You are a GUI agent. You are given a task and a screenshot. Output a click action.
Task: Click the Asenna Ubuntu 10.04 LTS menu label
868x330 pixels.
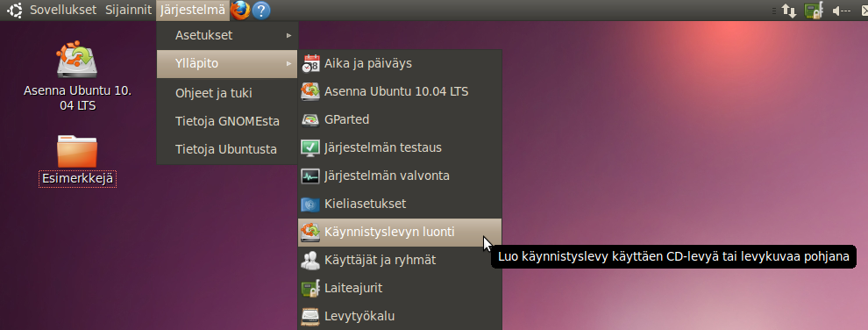coord(396,91)
